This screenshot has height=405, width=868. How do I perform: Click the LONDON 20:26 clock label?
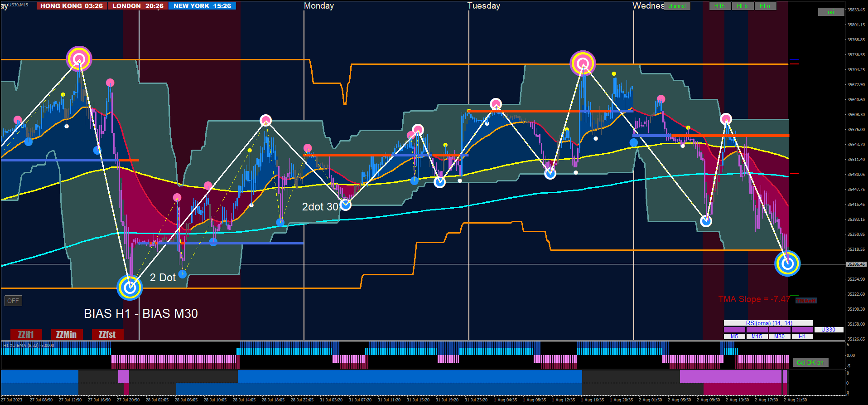(138, 6)
